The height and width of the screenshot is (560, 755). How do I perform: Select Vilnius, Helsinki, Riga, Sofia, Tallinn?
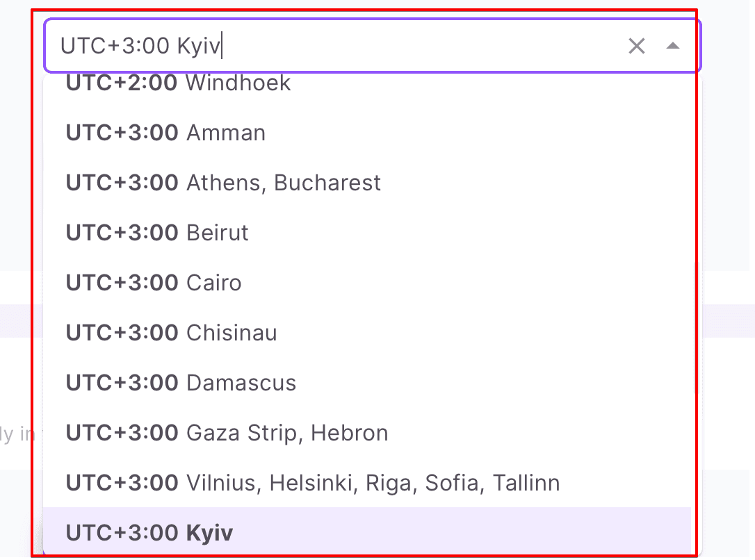click(312, 483)
